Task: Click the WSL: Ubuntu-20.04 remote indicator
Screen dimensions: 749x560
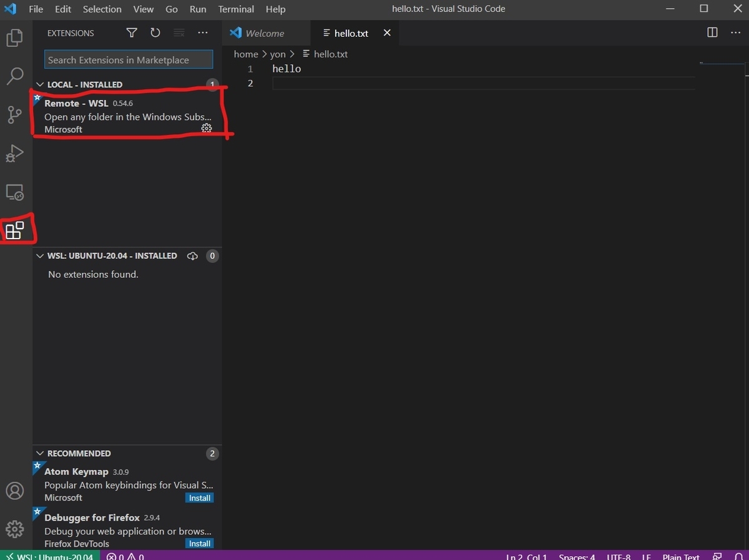Action: pos(49,556)
